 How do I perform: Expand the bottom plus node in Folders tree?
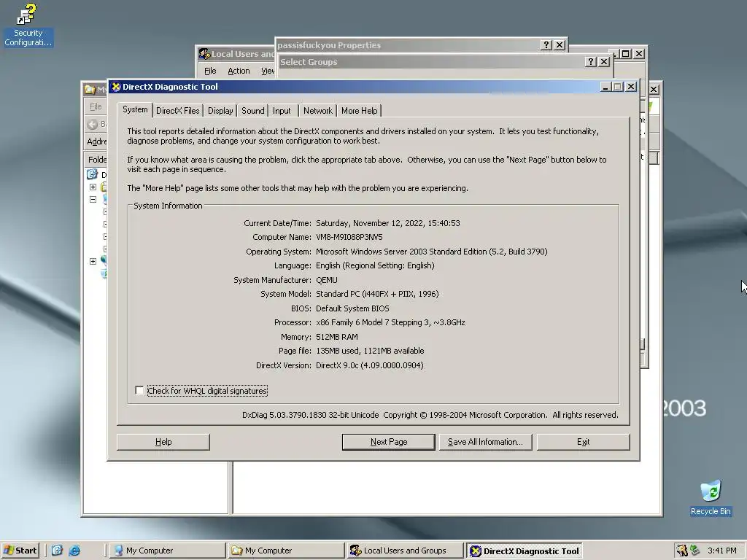point(93,262)
